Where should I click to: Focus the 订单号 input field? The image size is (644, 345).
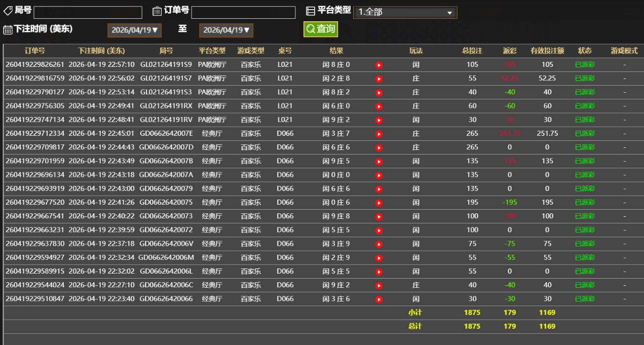click(243, 12)
